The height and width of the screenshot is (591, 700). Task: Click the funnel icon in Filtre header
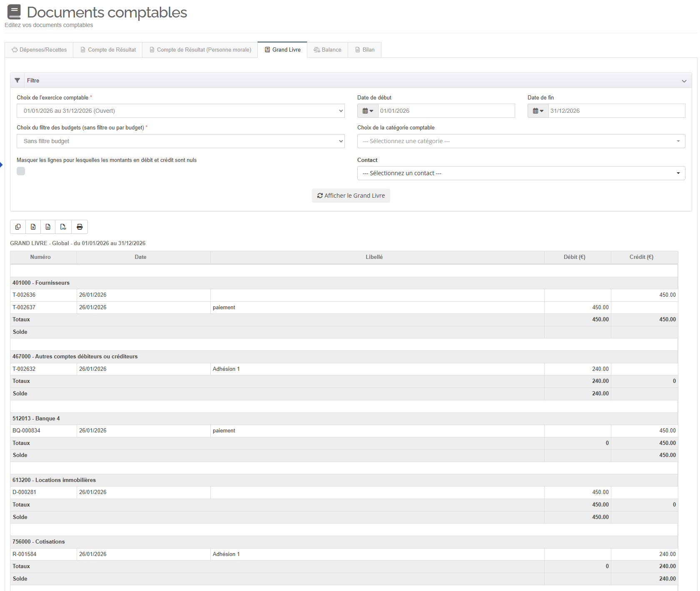(x=17, y=80)
